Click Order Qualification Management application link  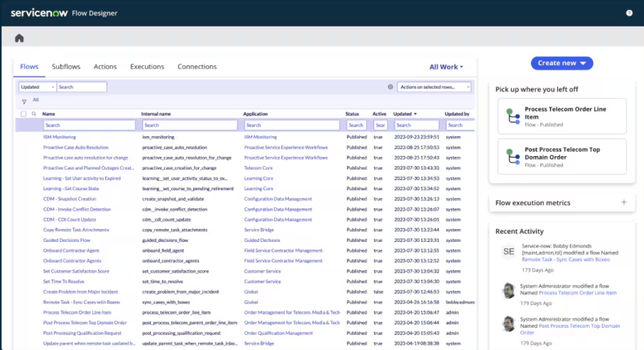tap(278, 333)
